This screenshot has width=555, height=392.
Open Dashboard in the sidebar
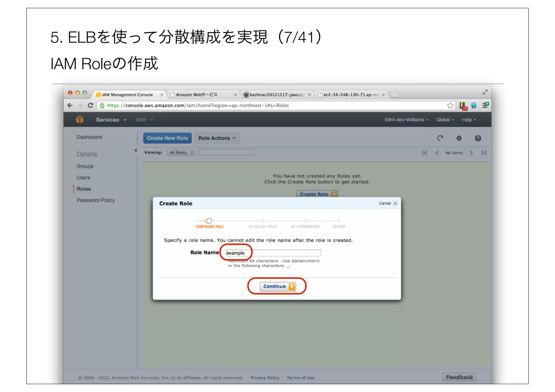89,137
